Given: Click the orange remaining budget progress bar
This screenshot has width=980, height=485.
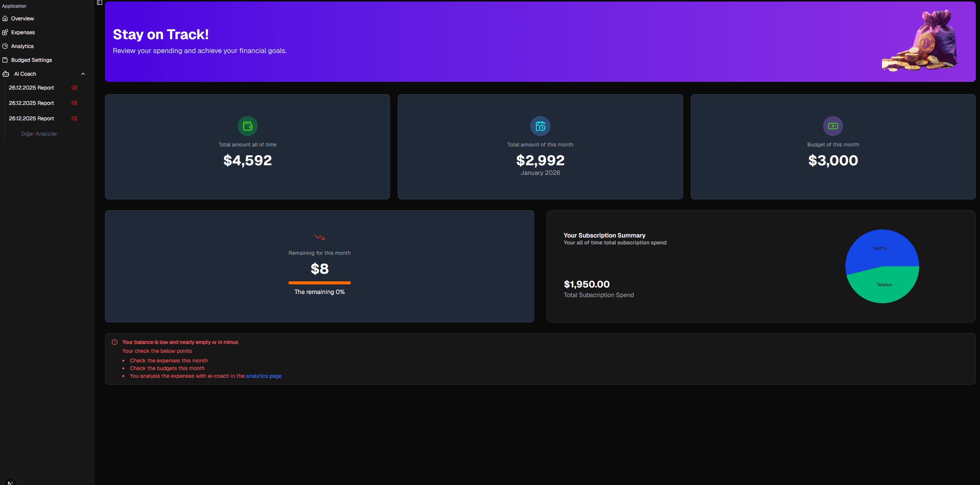Looking at the screenshot, I should (x=319, y=283).
